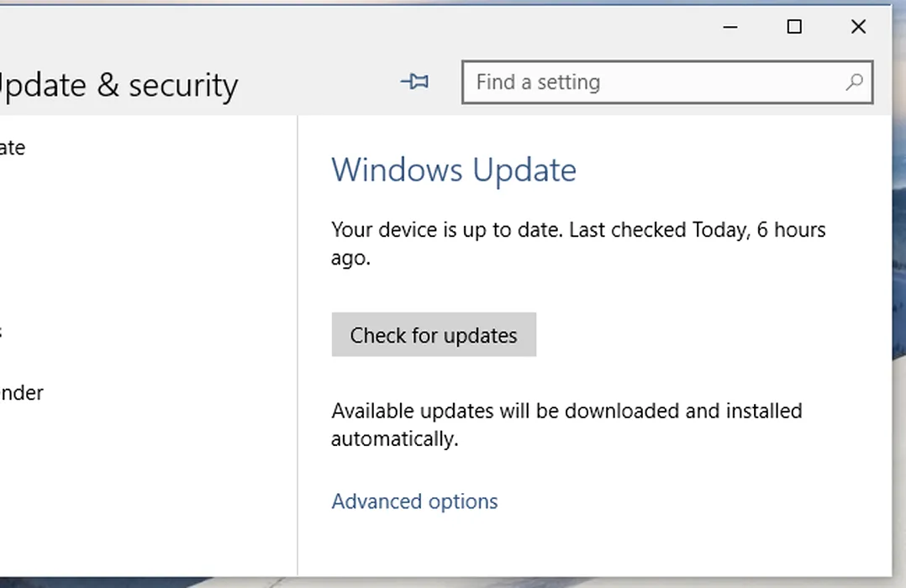This screenshot has width=906, height=588.
Task: Click the vertical divider beside the sidebar
Action: [x=298, y=336]
